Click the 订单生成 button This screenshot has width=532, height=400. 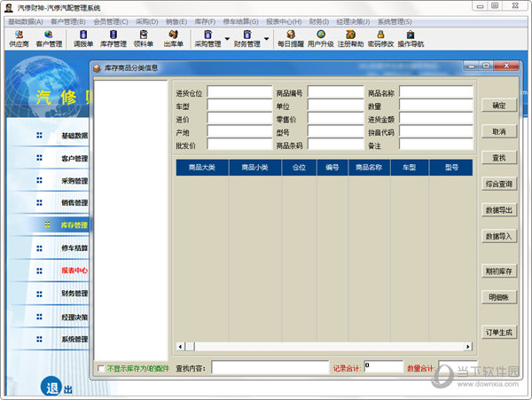(x=499, y=333)
